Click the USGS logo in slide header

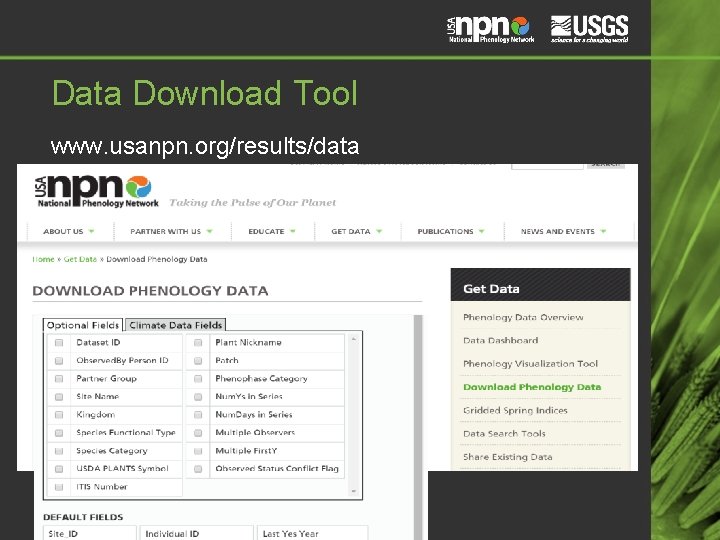click(590, 29)
